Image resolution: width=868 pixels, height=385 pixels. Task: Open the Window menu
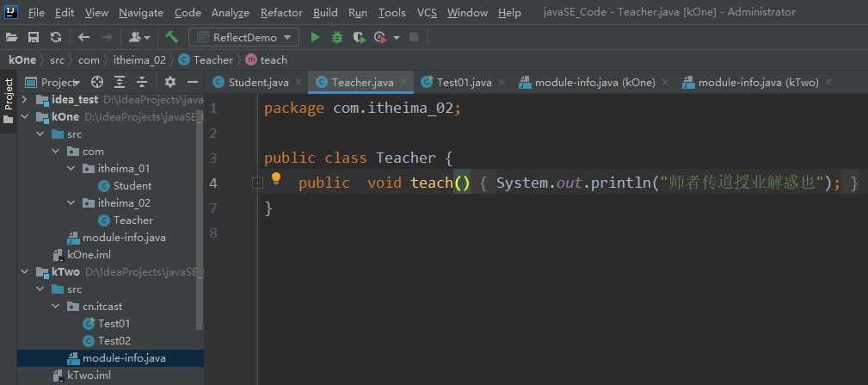tap(467, 12)
